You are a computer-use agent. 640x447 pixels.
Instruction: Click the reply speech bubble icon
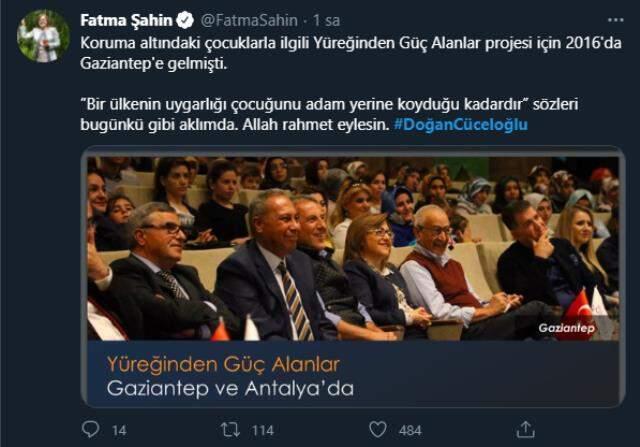90,429
